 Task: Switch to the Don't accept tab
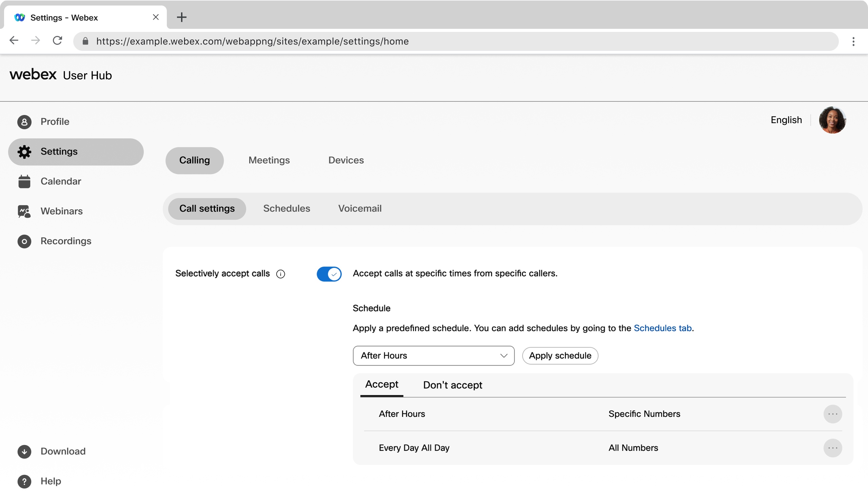[x=453, y=385]
